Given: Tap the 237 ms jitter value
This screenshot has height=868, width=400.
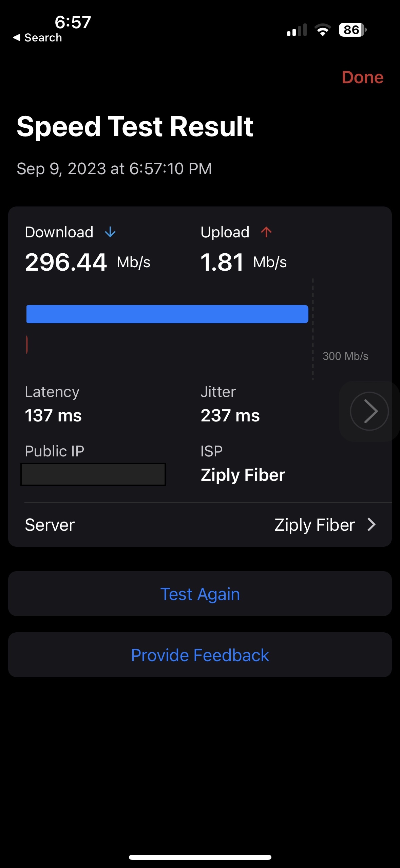Looking at the screenshot, I should [x=230, y=415].
